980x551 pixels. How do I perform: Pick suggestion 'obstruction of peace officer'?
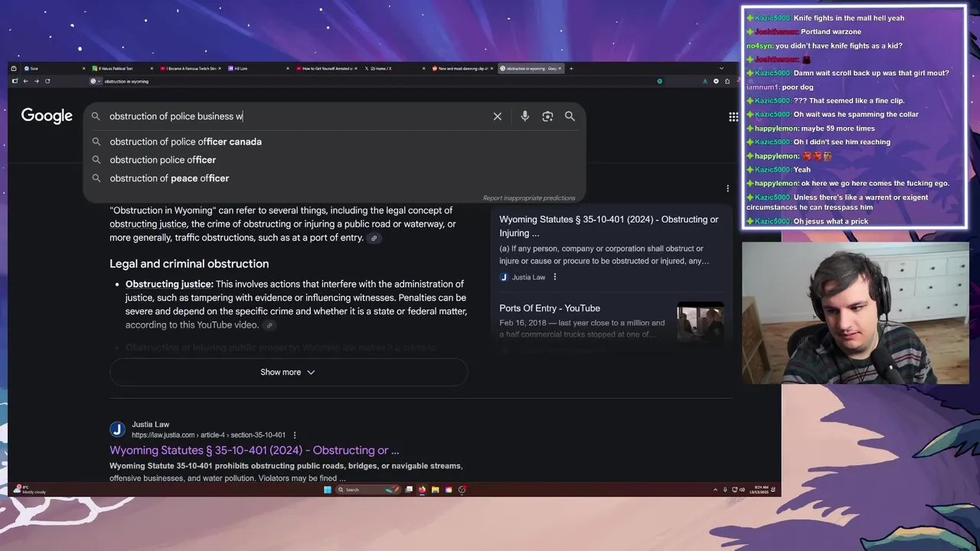[x=169, y=178]
